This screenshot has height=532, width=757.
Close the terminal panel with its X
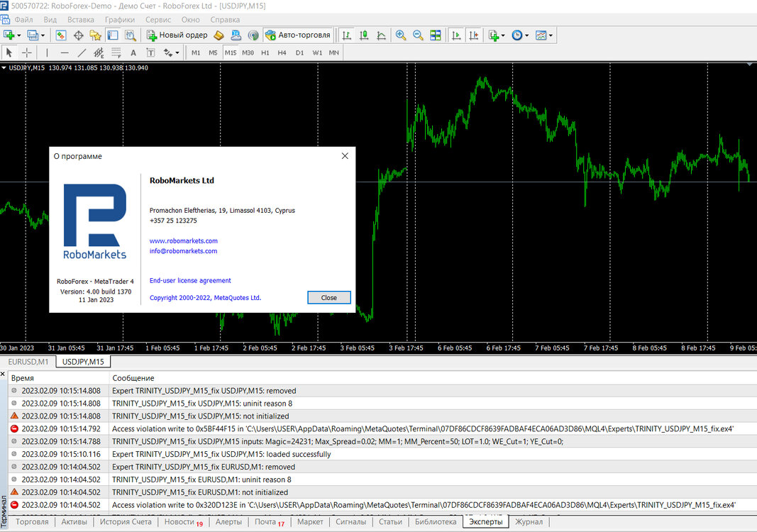coord(3,374)
